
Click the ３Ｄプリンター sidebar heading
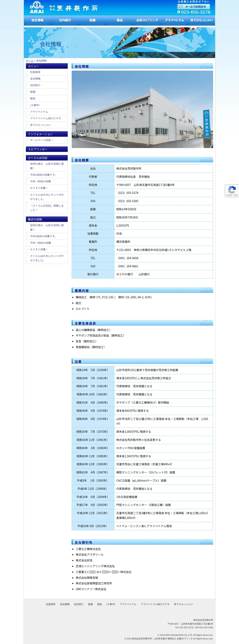(x=47, y=149)
